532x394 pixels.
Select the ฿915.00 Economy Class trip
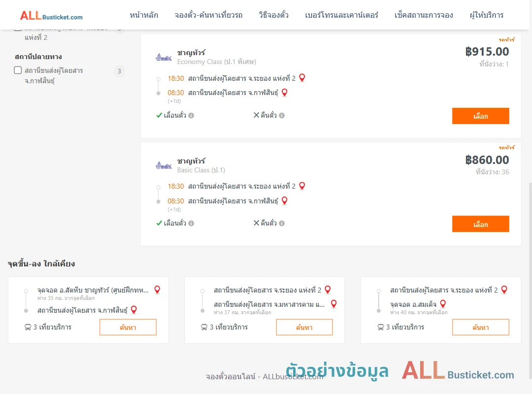coord(480,116)
